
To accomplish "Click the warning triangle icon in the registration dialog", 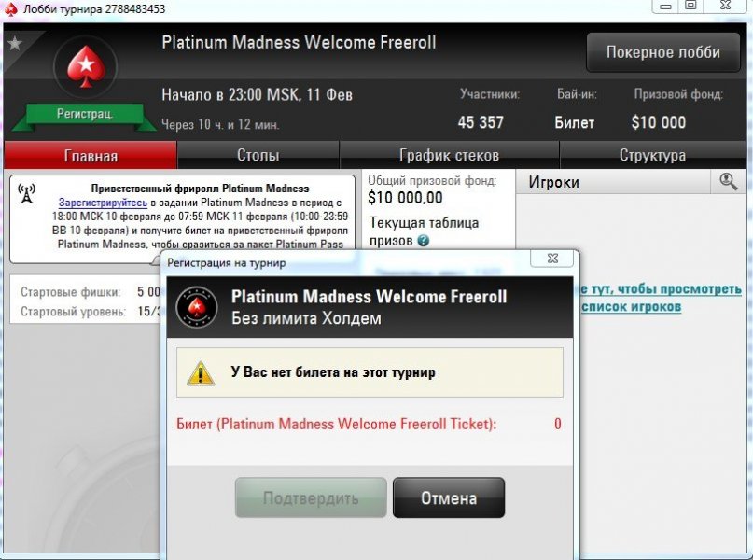I will point(201,373).
